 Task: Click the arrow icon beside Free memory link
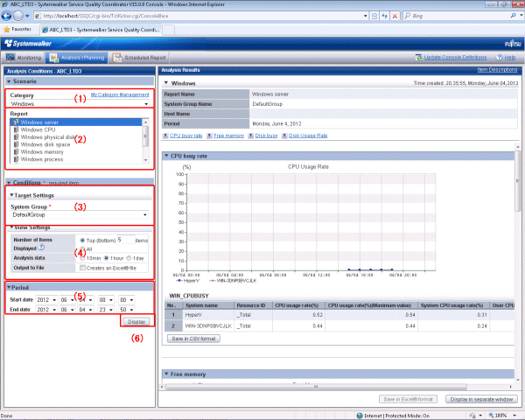tap(210, 136)
